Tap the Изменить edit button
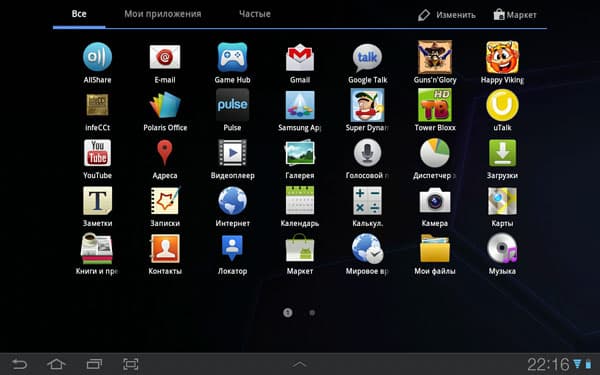The height and width of the screenshot is (375, 600). coord(447,15)
